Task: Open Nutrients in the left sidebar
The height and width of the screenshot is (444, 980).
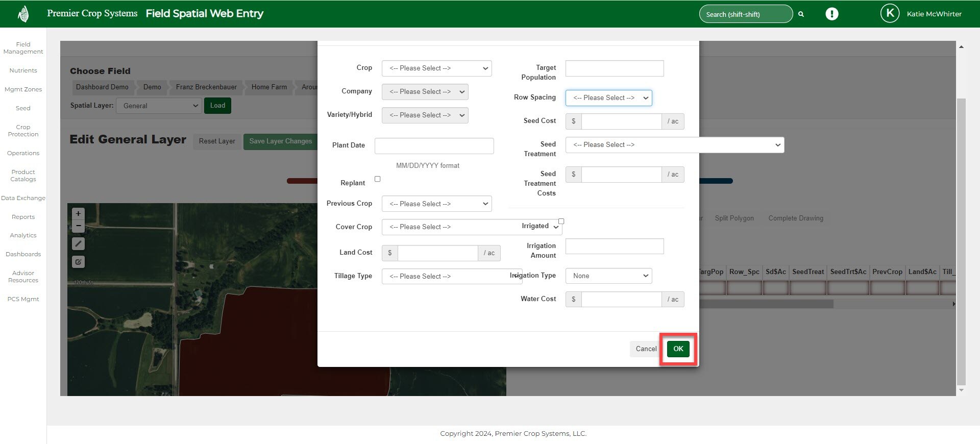Action: tap(23, 70)
